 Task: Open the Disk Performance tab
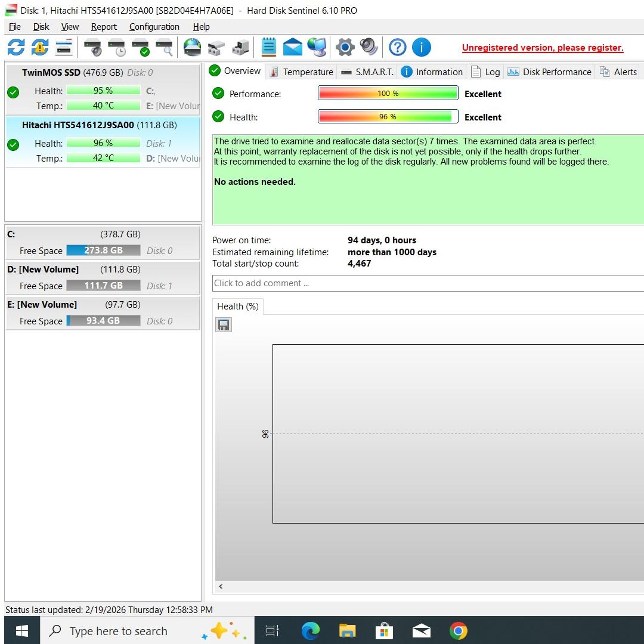[x=549, y=72]
